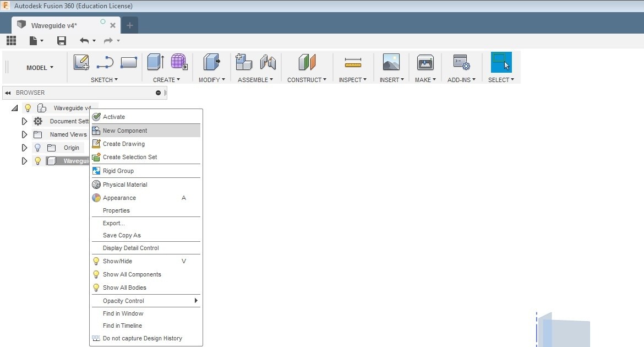Open the MAKE dropdown menu
The image size is (644, 347).
pyautogui.click(x=425, y=80)
